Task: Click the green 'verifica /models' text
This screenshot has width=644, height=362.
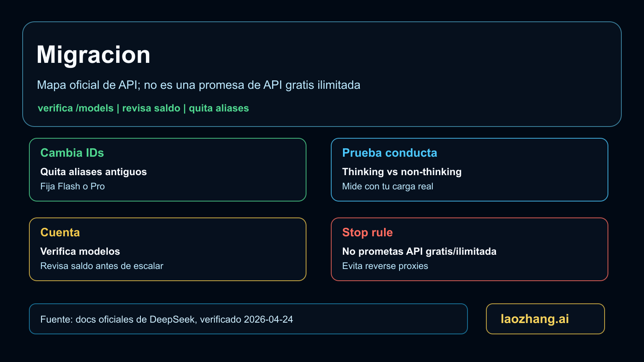Action: click(x=75, y=108)
